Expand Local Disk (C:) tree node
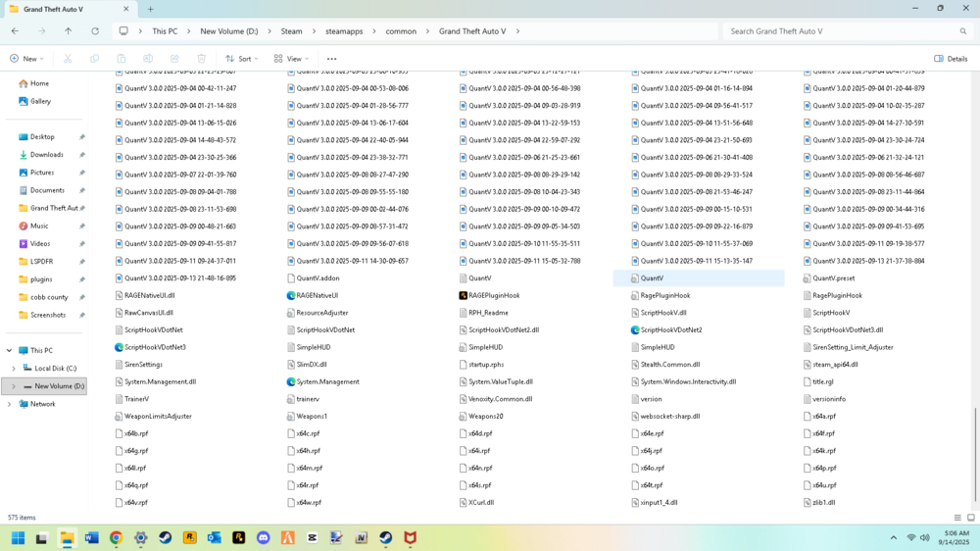Image resolution: width=980 pixels, height=551 pixels. (14, 369)
